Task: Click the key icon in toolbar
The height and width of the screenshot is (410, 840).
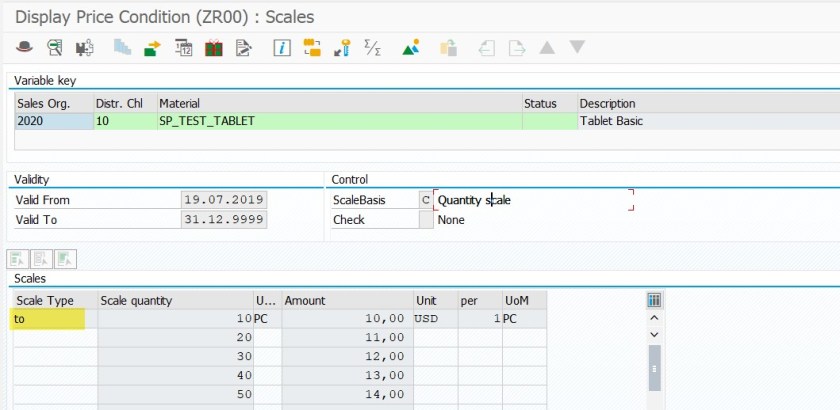Action: [x=342, y=47]
